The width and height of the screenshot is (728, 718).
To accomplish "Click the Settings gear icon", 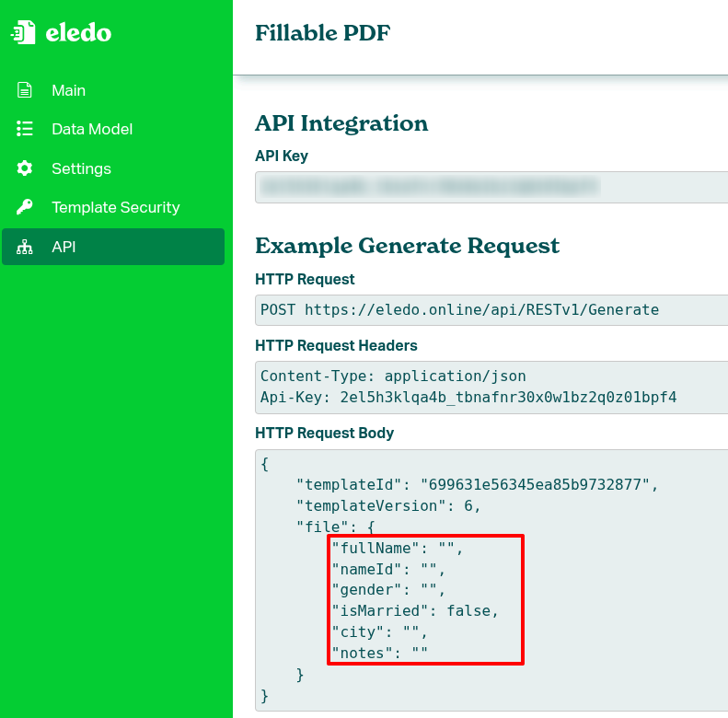I will coord(25,168).
